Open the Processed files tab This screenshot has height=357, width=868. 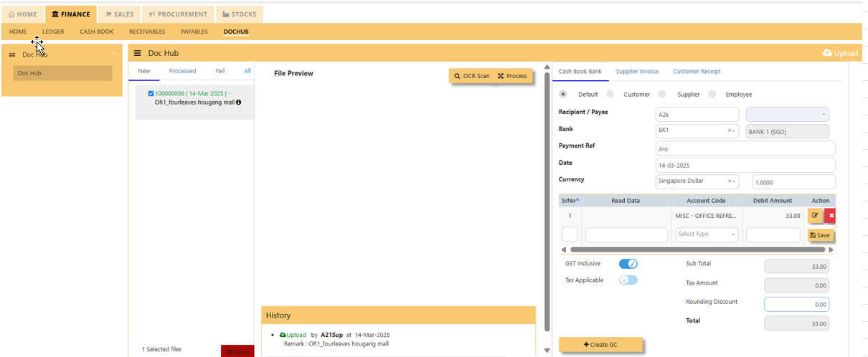pyautogui.click(x=183, y=71)
